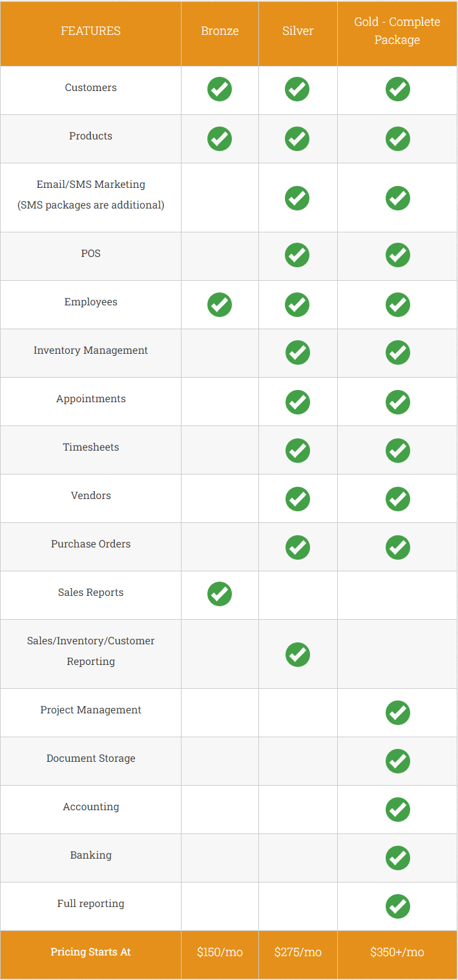
Task: Click Gold checkmark for Email/SMS Marketing
Action: tap(397, 198)
